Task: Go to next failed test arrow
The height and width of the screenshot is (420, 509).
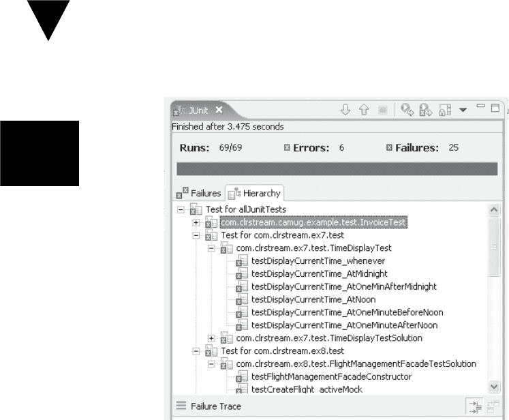Action: pos(345,110)
